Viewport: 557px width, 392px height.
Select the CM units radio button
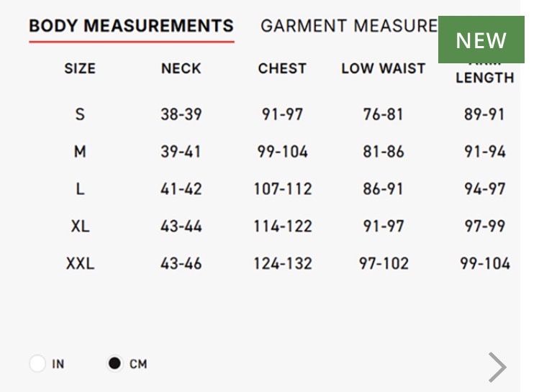(115, 364)
